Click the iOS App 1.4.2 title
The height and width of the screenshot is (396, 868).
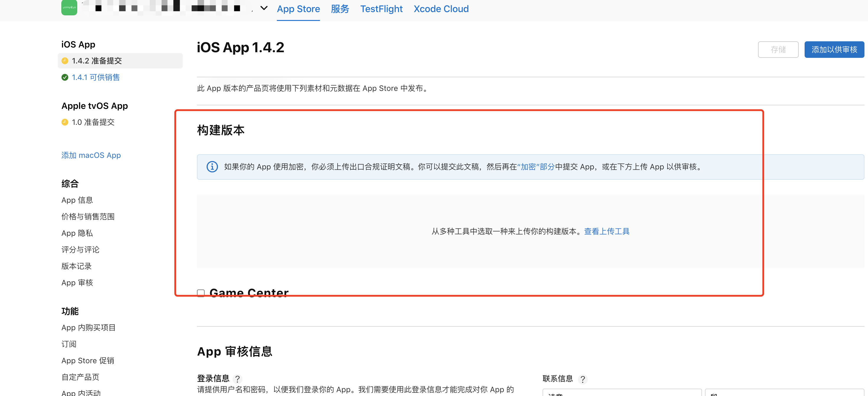pyautogui.click(x=241, y=48)
